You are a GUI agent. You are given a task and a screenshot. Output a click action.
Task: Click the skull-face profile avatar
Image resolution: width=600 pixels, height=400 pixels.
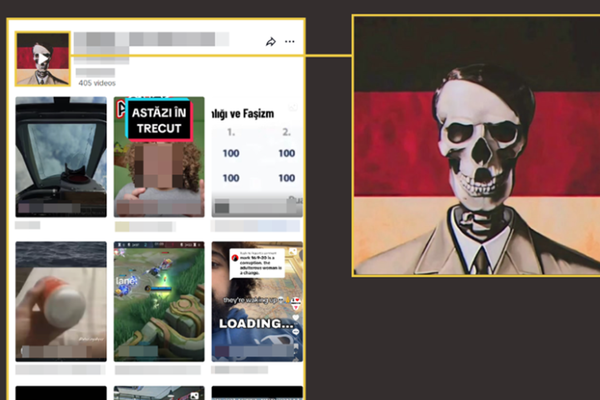click(x=43, y=59)
